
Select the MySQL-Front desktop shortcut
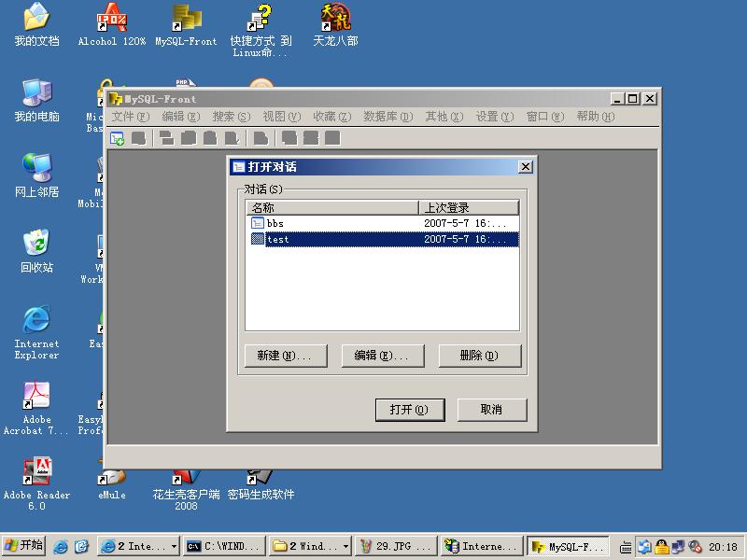186,25
